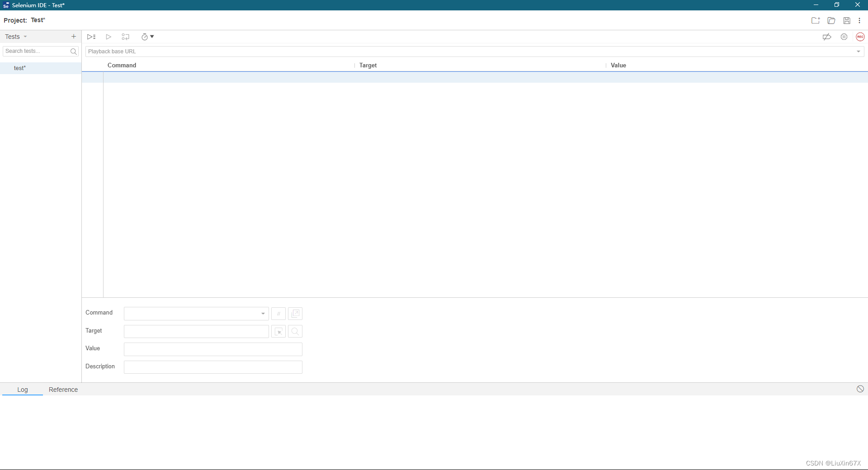This screenshot has width=868, height=470.
Task: Restore down the Selenium IDE window
Action: (837, 5)
